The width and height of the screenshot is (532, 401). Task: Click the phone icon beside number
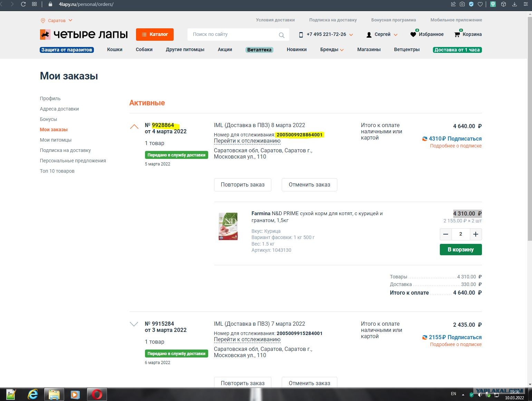click(x=301, y=35)
